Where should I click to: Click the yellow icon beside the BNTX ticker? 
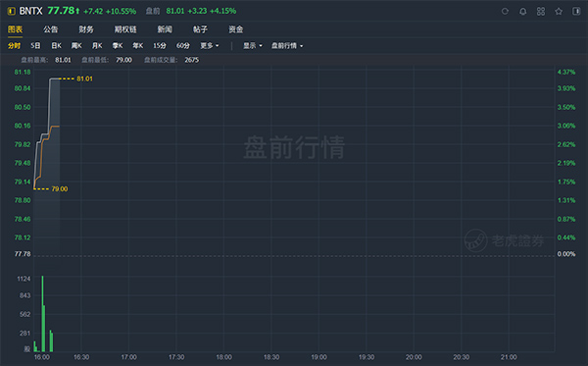tap(11, 11)
